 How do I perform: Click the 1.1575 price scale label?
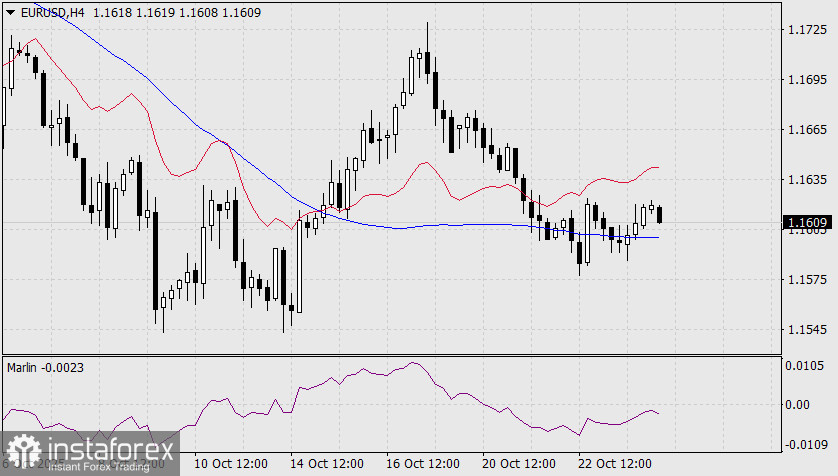click(x=807, y=279)
